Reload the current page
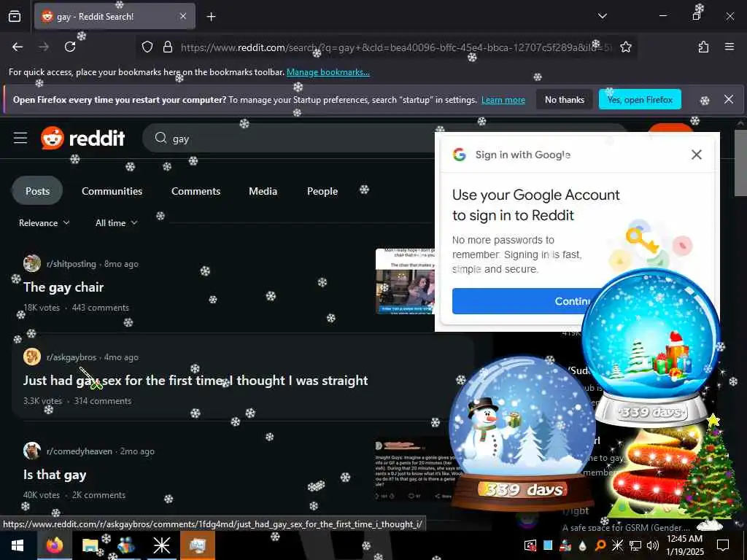This screenshot has height=560, width=747. 70,47
